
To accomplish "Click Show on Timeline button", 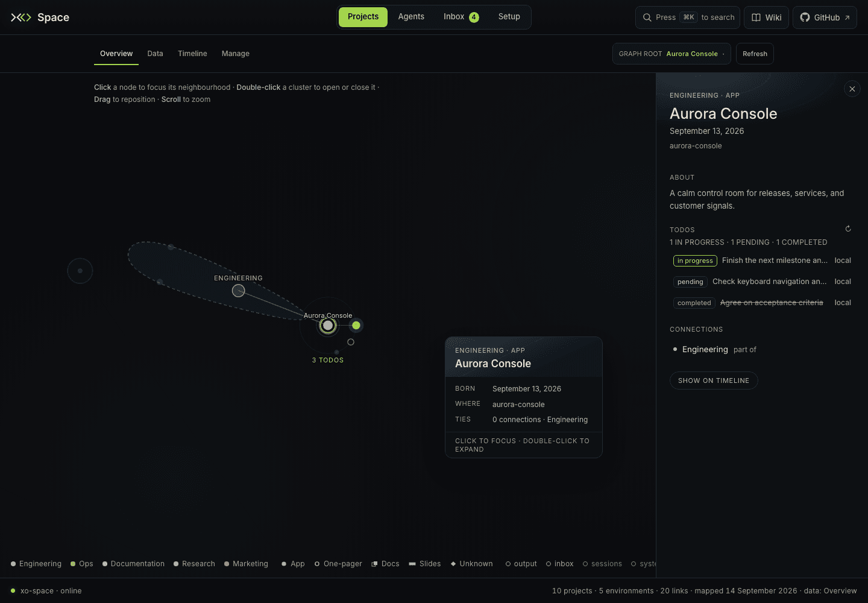I will (x=714, y=380).
